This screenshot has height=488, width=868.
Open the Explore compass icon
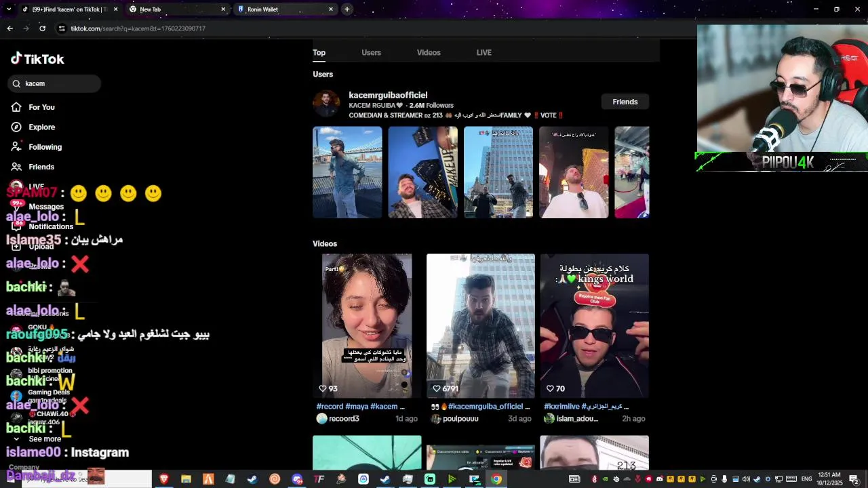16,127
